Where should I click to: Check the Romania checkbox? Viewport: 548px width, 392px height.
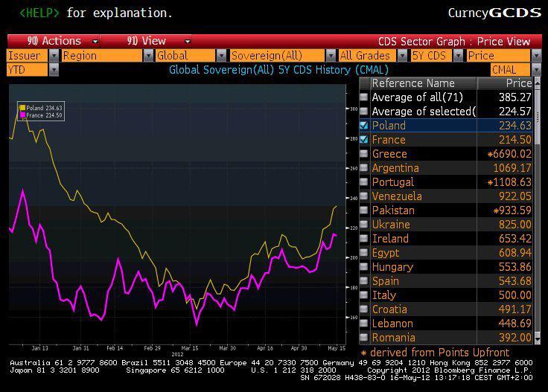(364, 338)
